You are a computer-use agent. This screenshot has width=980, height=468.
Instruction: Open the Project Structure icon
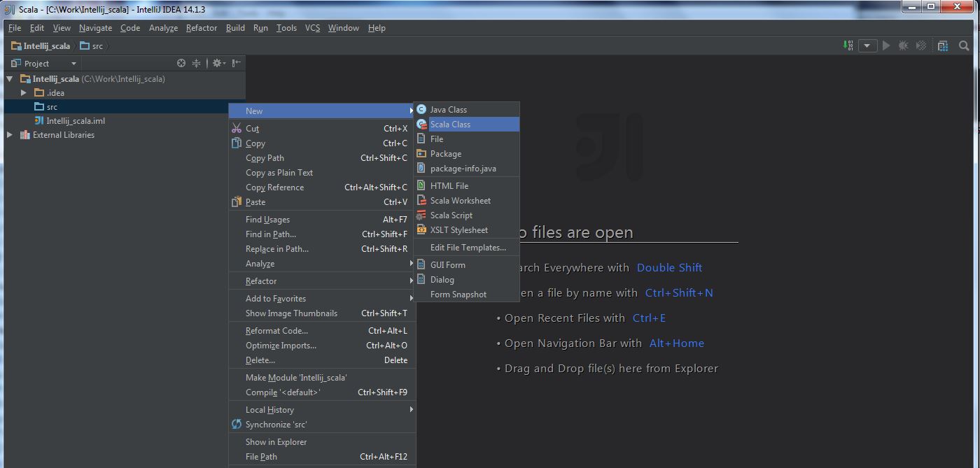tap(943, 45)
